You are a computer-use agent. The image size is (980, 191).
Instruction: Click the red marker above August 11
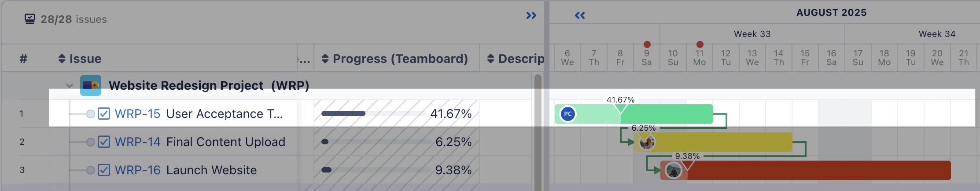[x=700, y=44]
